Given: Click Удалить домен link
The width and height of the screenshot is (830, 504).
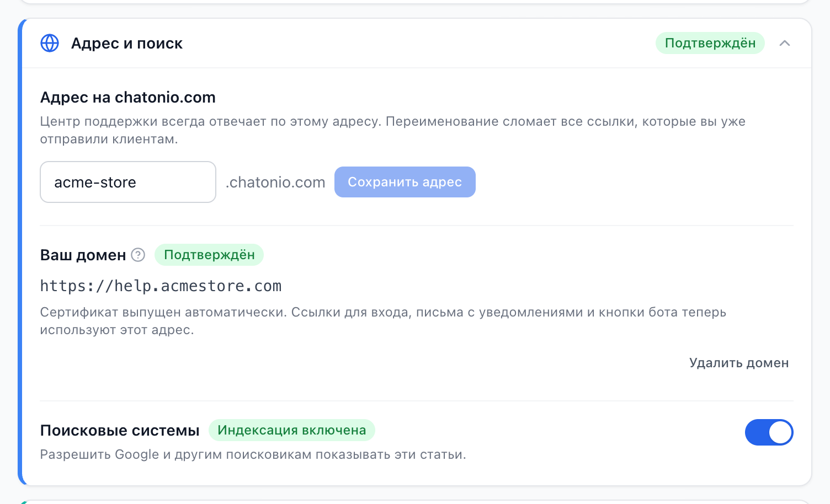Looking at the screenshot, I should click(739, 363).
